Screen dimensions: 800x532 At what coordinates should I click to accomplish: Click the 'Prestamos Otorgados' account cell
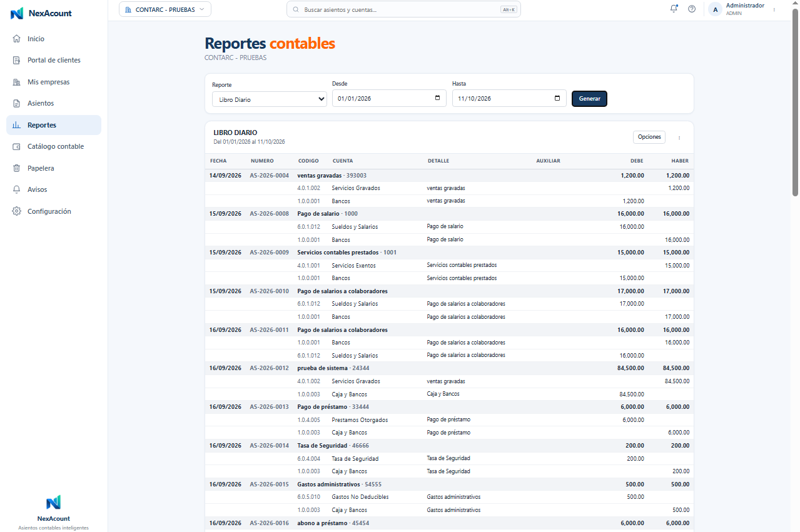(x=360, y=420)
